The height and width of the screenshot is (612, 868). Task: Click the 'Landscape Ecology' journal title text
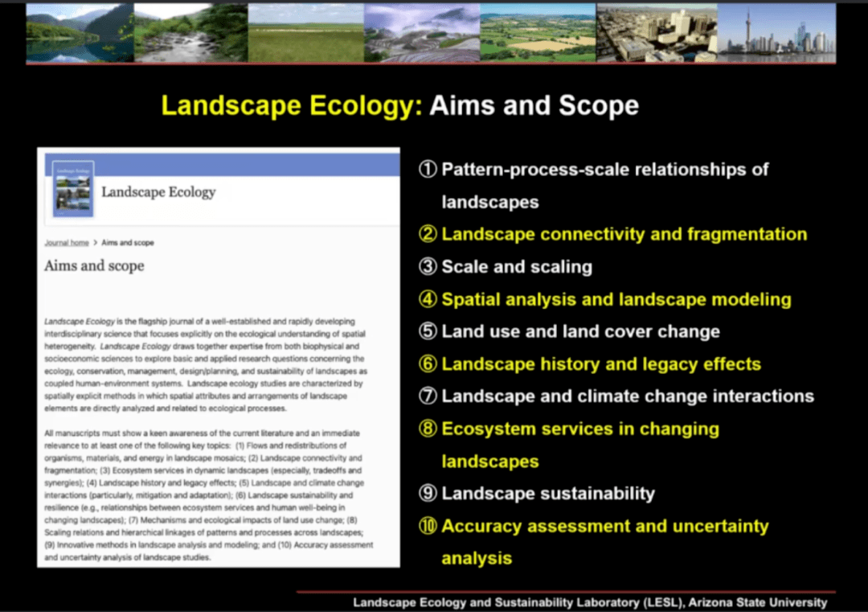click(x=158, y=192)
